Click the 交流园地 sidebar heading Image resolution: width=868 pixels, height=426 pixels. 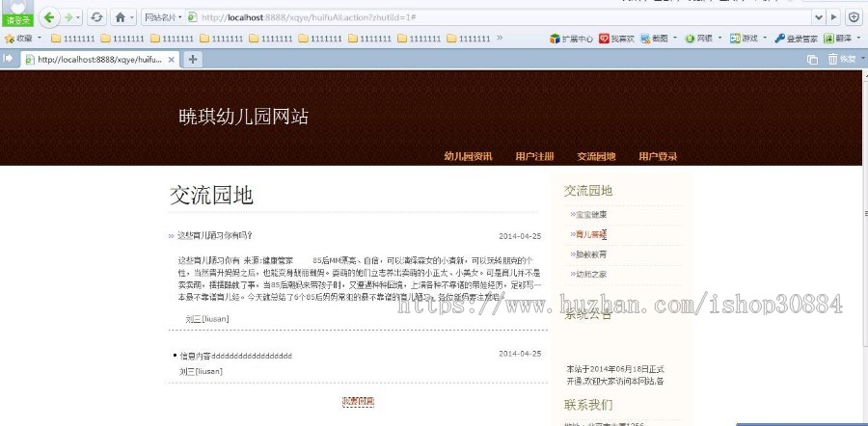(x=588, y=191)
